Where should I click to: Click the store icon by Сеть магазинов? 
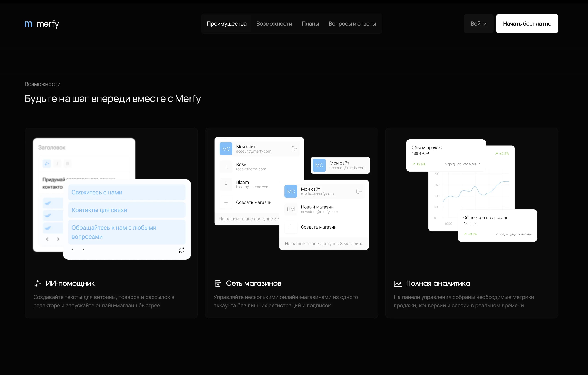(218, 283)
